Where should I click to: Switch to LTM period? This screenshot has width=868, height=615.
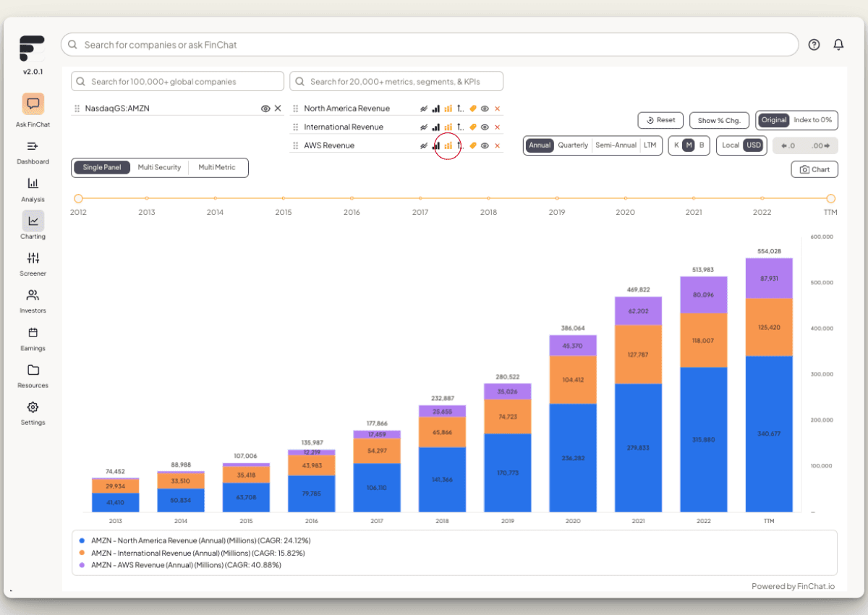650,145
